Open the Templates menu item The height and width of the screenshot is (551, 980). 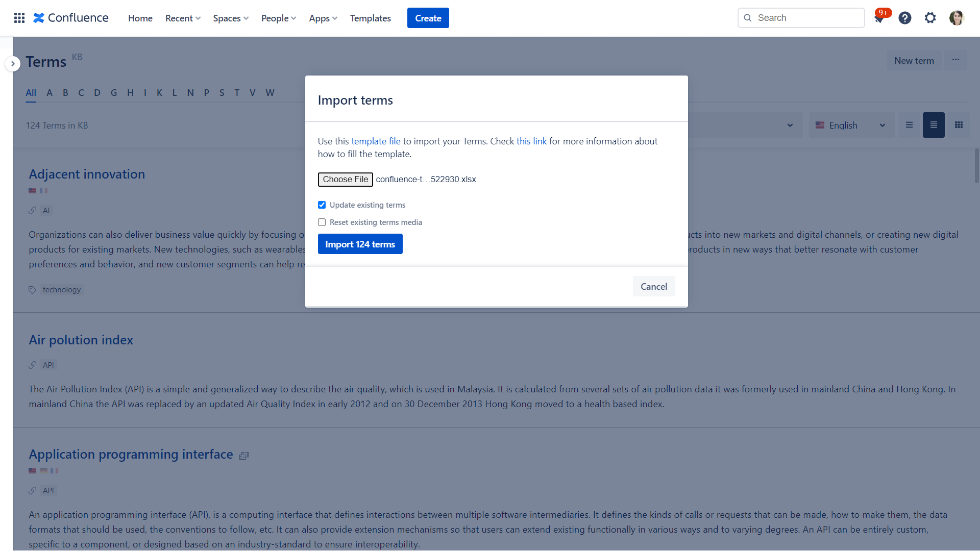[370, 18]
